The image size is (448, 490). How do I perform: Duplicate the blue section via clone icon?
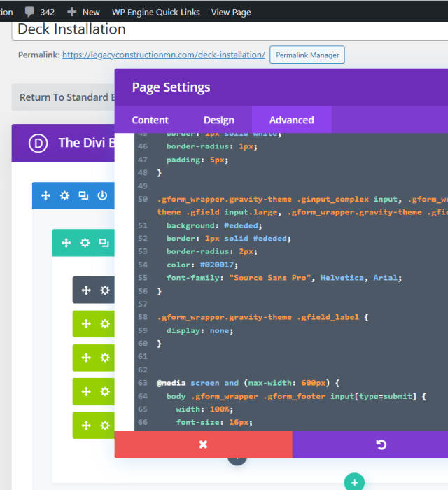[83, 195]
